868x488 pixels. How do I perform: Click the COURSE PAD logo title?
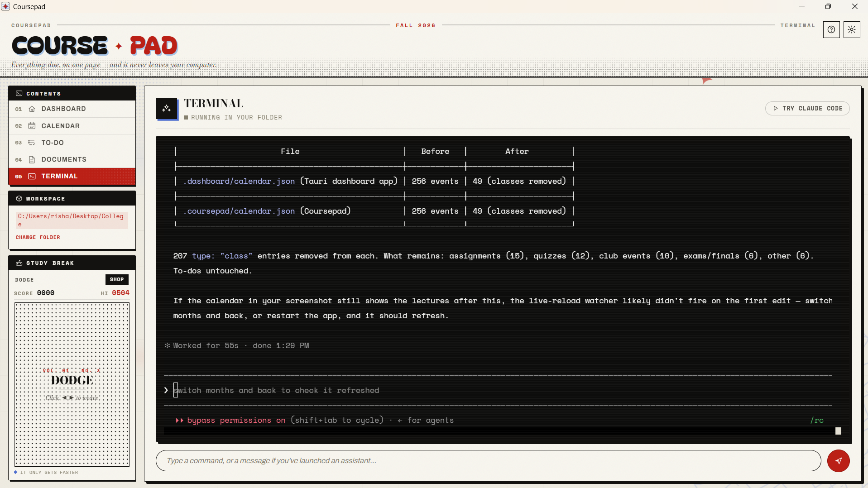(x=95, y=46)
